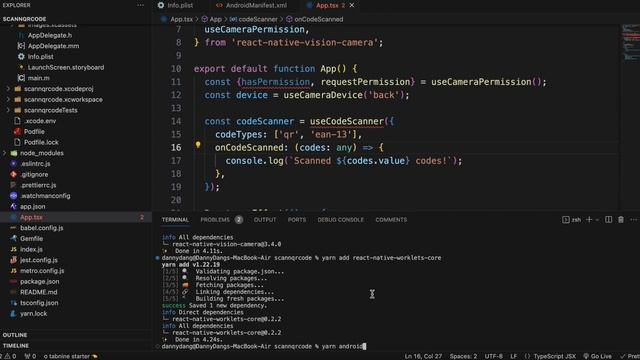Click tabnine starter status item
640x360 pixels.
[70, 356]
